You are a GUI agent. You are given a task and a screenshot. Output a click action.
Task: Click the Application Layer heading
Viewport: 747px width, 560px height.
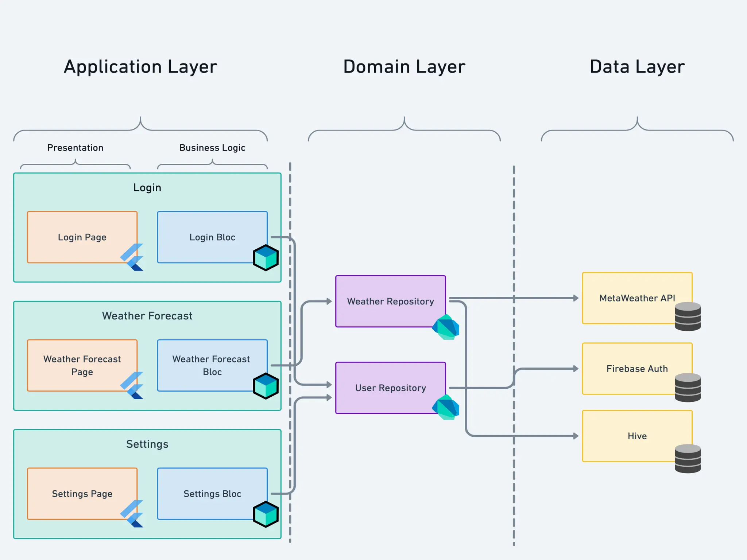(140, 67)
